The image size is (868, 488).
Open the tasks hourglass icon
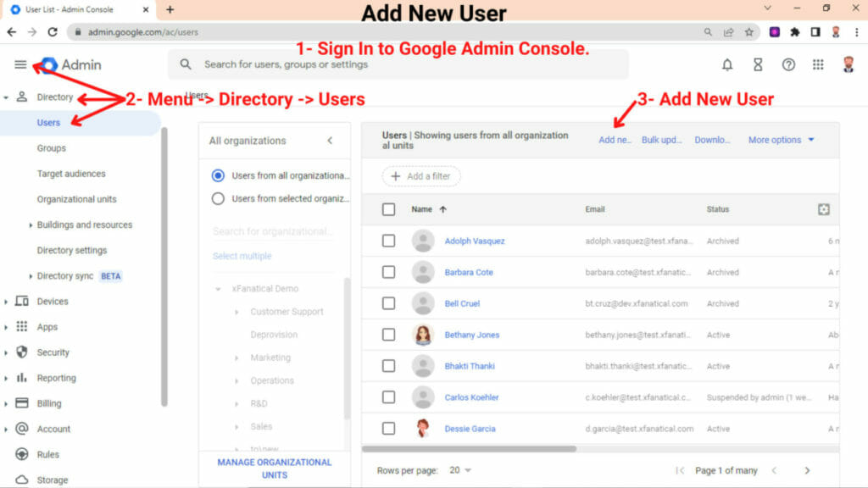pos(758,64)
